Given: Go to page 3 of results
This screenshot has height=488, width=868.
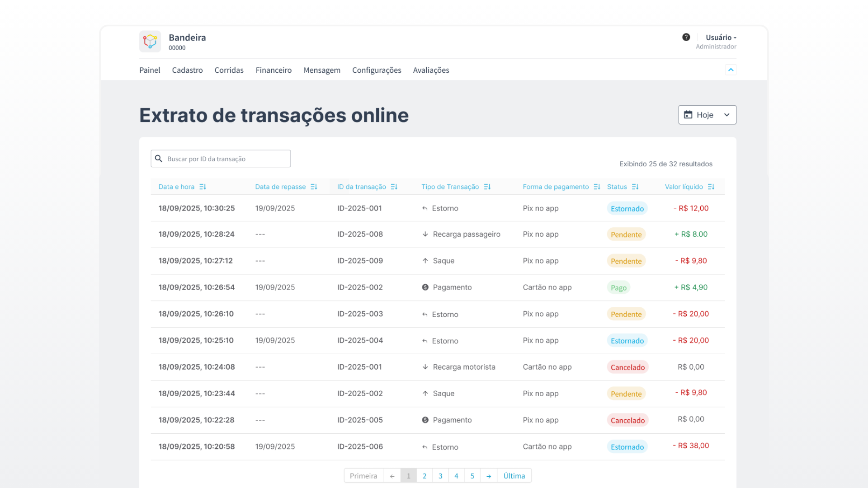Looking at the screenshot, I should pyautogui.click(x=440, y=476).
